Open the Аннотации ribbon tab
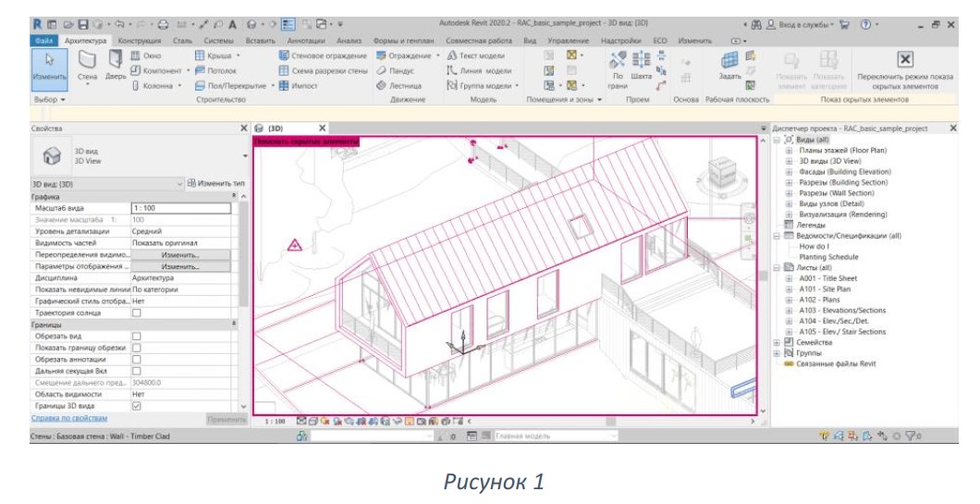The width and height of the screenshot is (980, 504). point(306,41)
